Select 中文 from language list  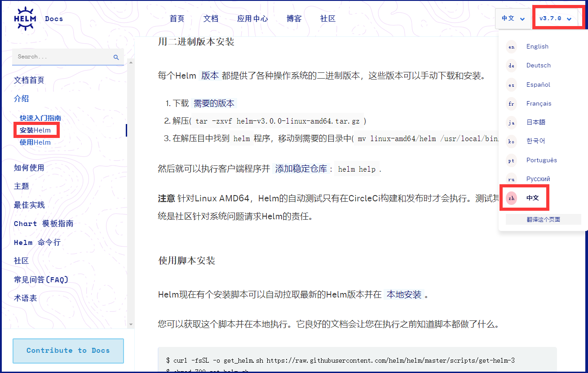(x=533, y=198)
